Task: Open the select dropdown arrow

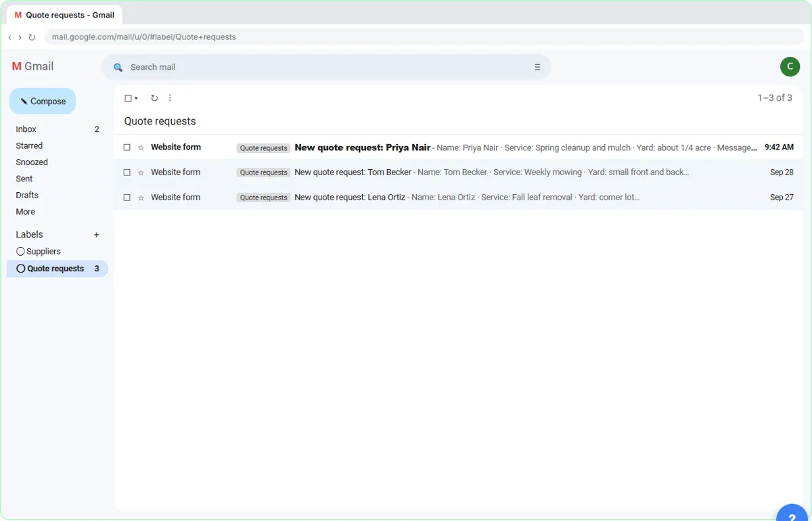Action: (136, 99)
